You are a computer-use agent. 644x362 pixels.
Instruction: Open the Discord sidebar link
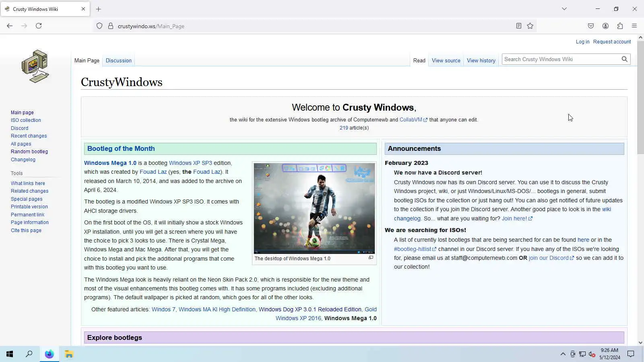[19, 128]
